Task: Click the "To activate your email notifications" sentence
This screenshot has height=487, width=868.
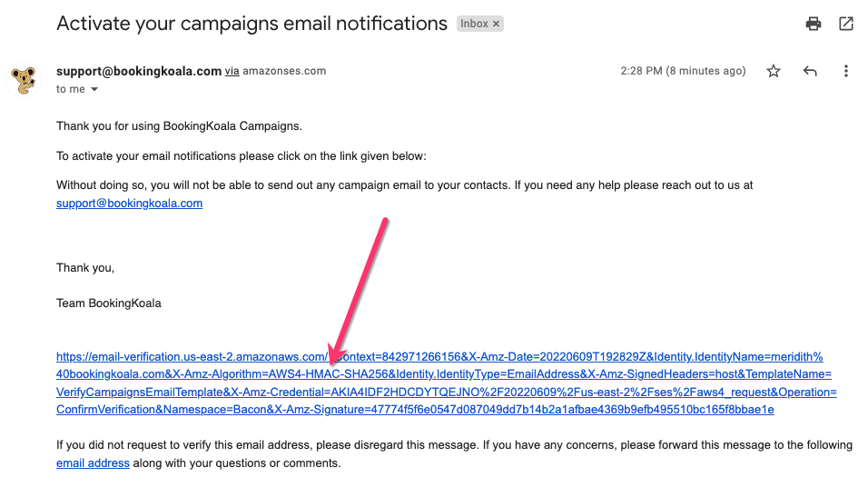Action: pyautogui.click(x=241, y=156)
